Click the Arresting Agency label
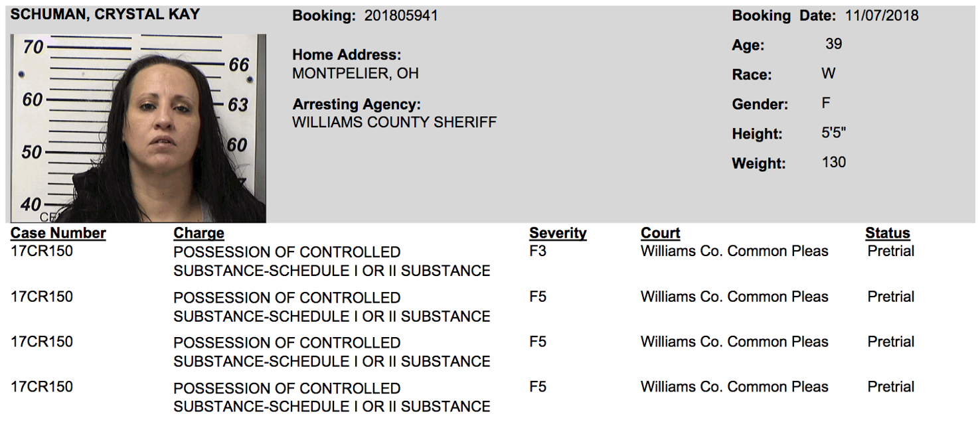The image size is (980, 422). click(x=357, y=104)
